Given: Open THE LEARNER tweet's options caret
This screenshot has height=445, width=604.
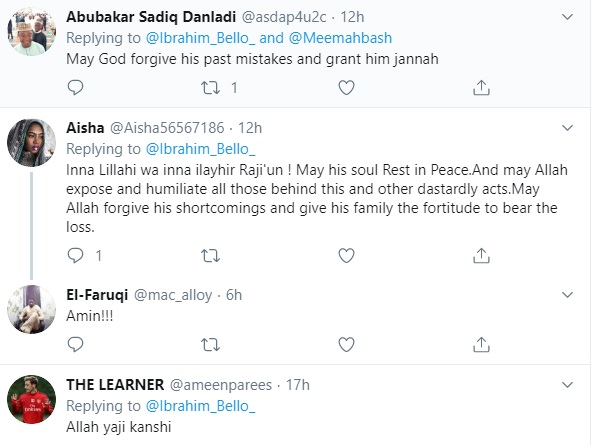Looking at the screenshot, I should pos(568,384).
